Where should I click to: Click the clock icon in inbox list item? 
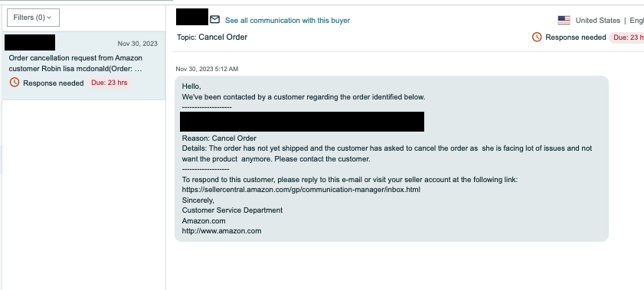[x=15, y=83]
